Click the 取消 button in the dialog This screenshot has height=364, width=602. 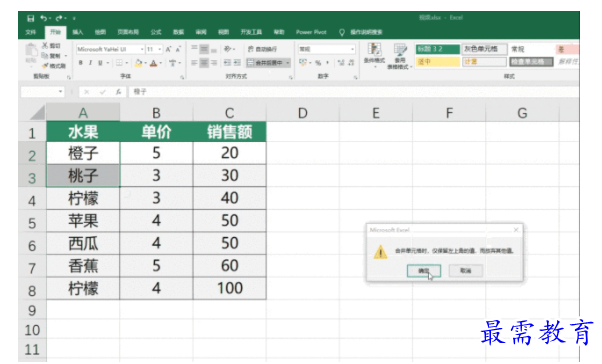tap(466, 271)
